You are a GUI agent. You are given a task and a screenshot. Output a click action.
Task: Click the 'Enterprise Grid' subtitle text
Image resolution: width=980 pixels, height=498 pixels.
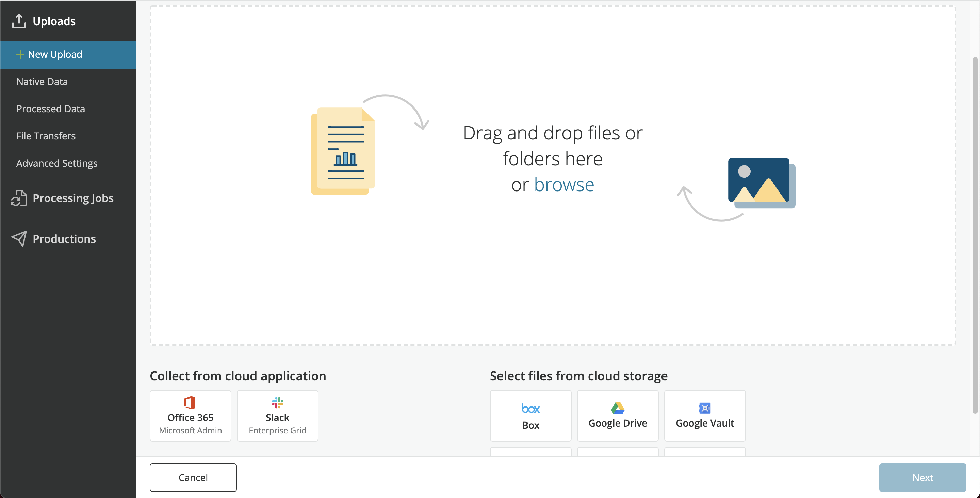click(x=277, y=430)
